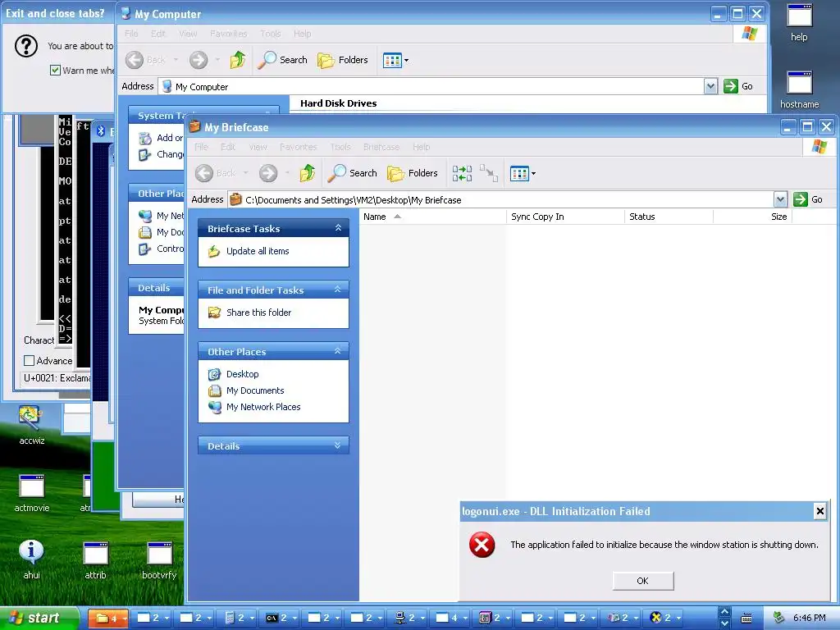The image size is (840, 630).
Task: Select the accwiz desktop icon
Action: point(32,426)
